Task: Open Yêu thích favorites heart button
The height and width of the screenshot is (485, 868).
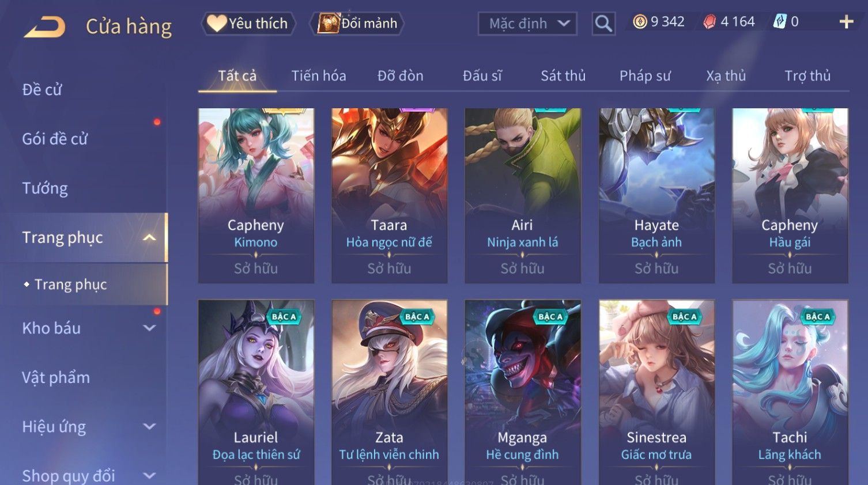Action: pos(248,24)
